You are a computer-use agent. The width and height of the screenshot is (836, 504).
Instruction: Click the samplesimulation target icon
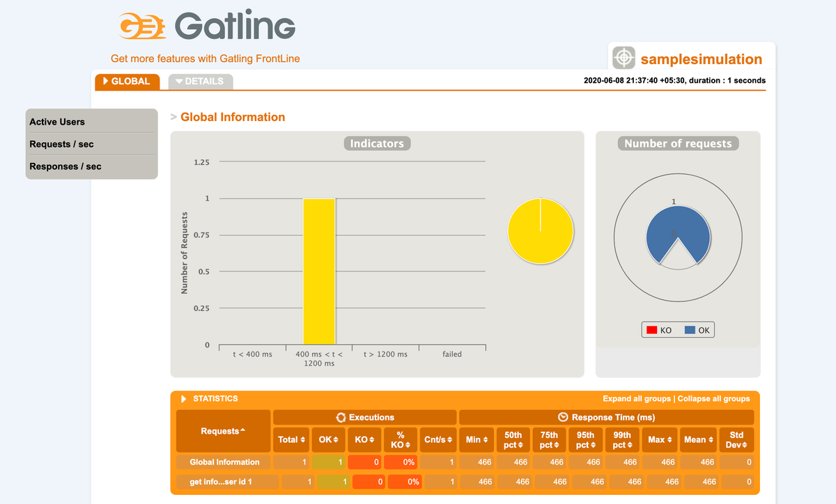tap(624, 58)
